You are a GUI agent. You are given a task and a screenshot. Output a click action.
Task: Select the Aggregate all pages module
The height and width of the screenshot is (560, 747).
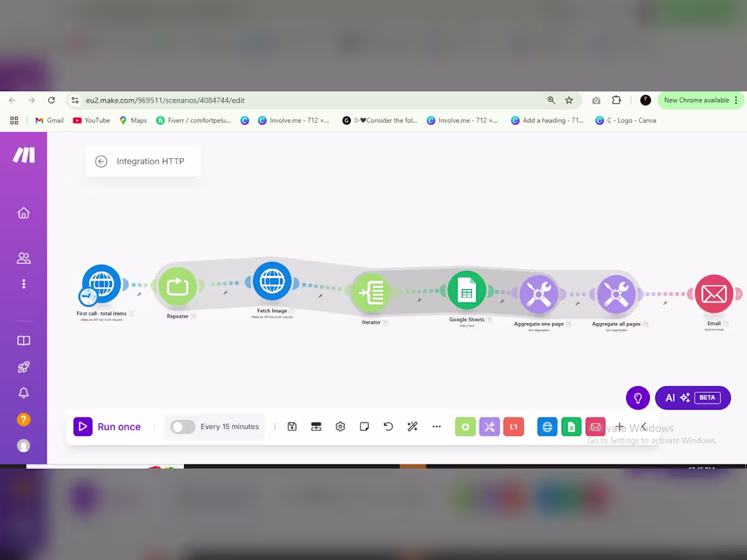(x=616, y=295)
